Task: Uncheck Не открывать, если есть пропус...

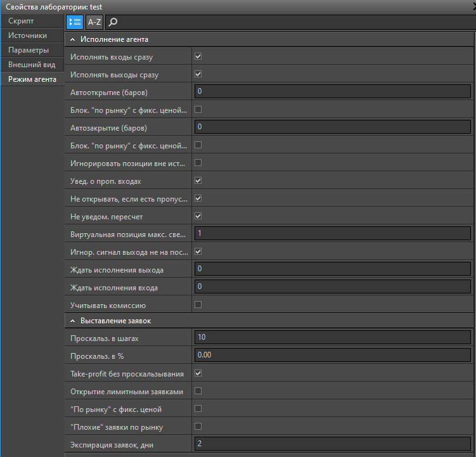Action: click(198, 198)
